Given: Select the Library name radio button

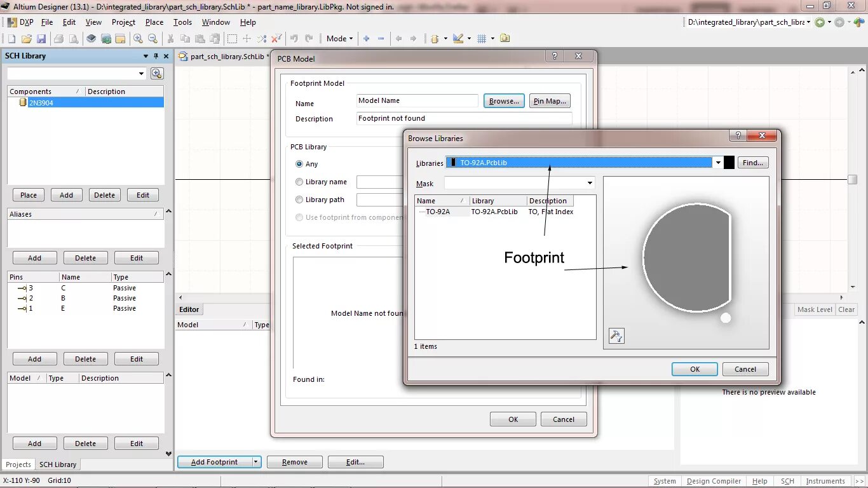Looking at the screenshot, I should point(299,182).
